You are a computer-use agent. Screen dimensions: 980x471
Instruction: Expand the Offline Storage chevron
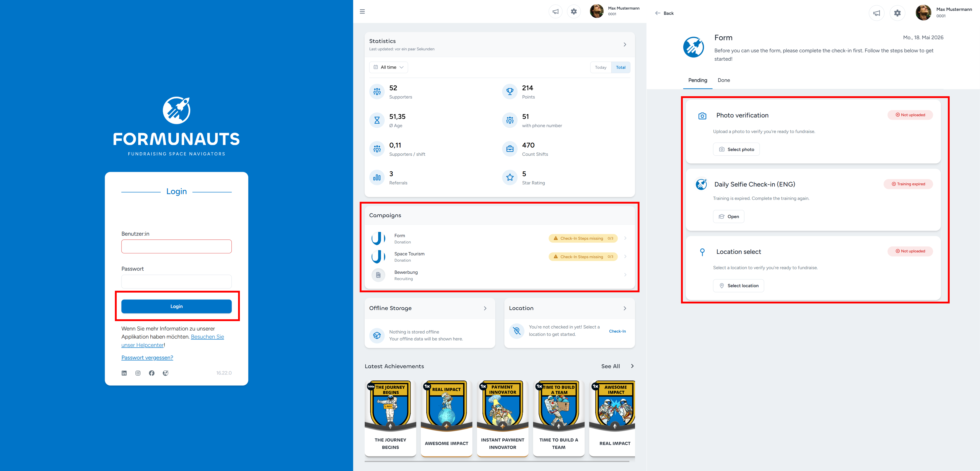click(485, 308)
